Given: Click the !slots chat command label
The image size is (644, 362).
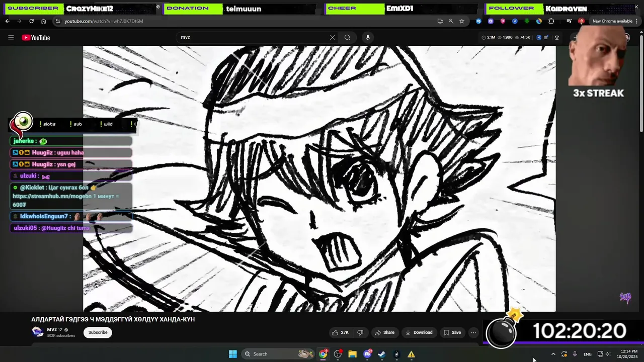Looking at the screenshot, I should pos(48,124).
